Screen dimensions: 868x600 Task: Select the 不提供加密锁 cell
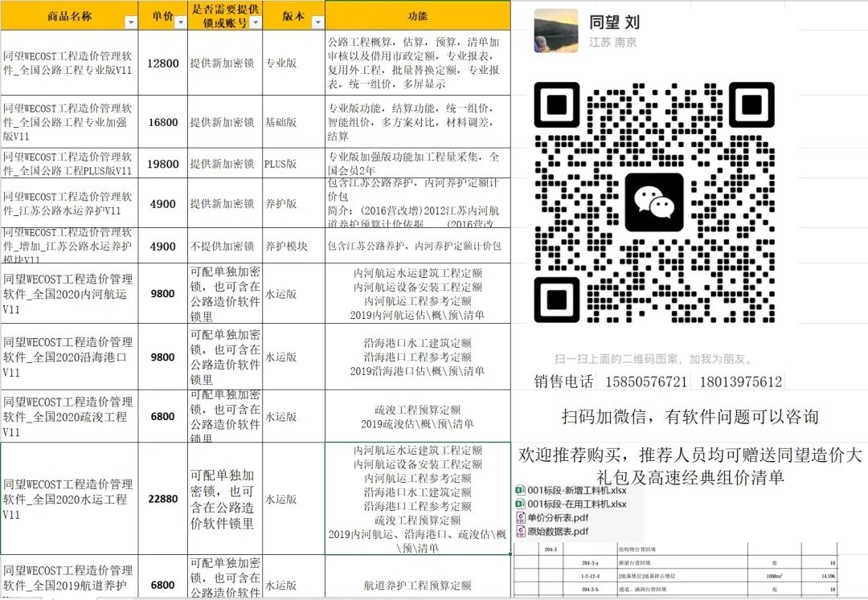222,246
